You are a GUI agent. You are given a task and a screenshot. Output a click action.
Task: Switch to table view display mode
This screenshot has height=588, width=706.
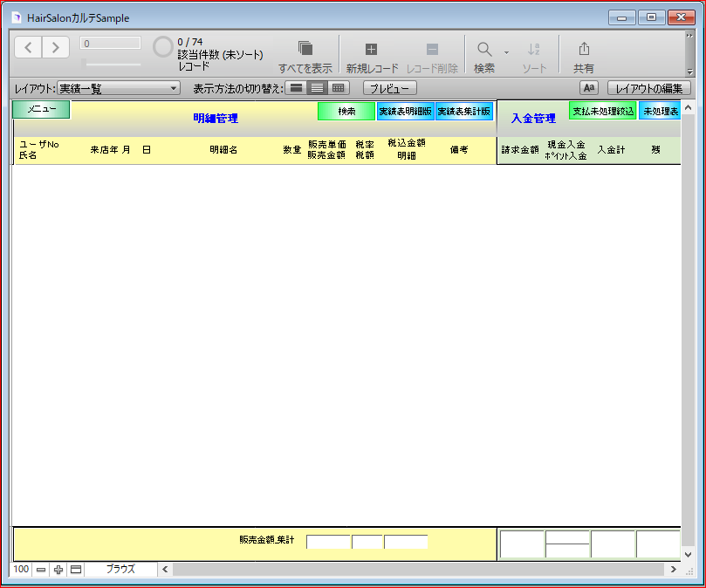pyautogui.click(x=338, y=88)
